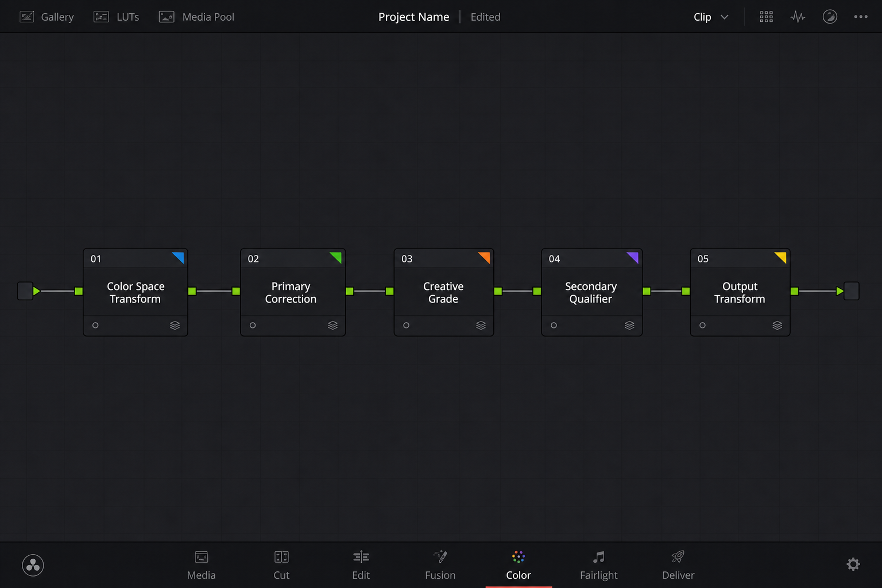Click layers icon on Creative Grade node

[x=481, y=325]
